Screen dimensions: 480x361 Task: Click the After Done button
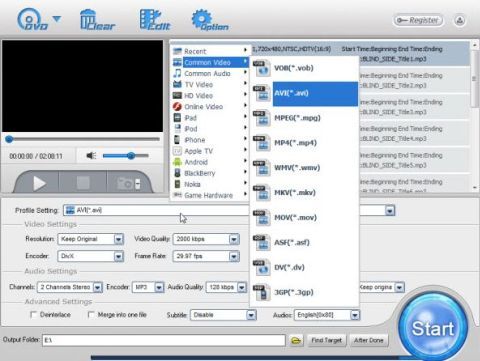[x=369, y=340]
